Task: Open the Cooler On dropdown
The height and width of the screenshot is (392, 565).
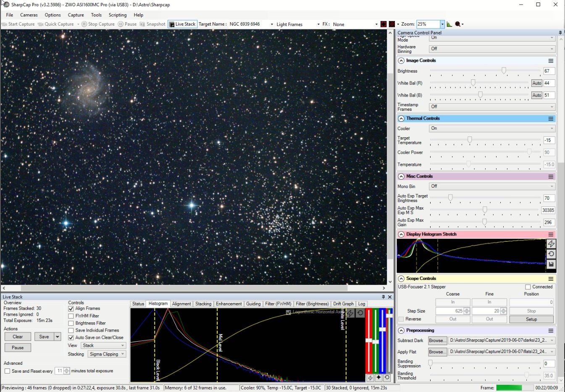Action: tap(491, 128)
